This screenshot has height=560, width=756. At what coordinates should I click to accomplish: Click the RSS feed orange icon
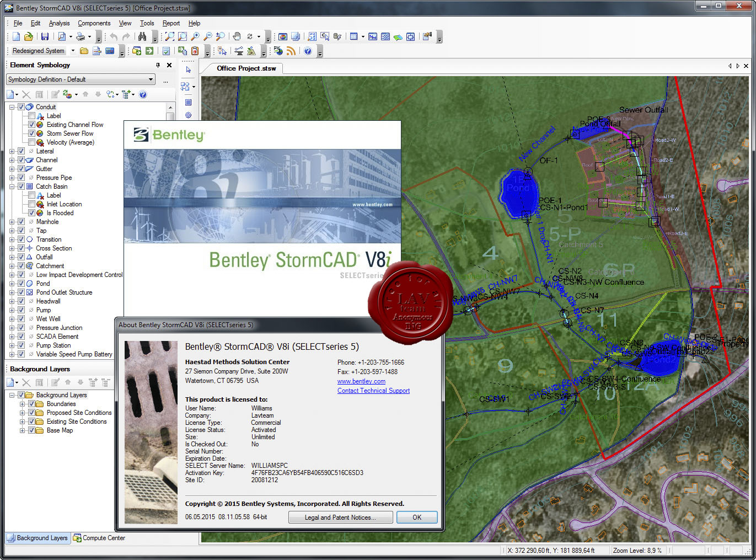291,51
